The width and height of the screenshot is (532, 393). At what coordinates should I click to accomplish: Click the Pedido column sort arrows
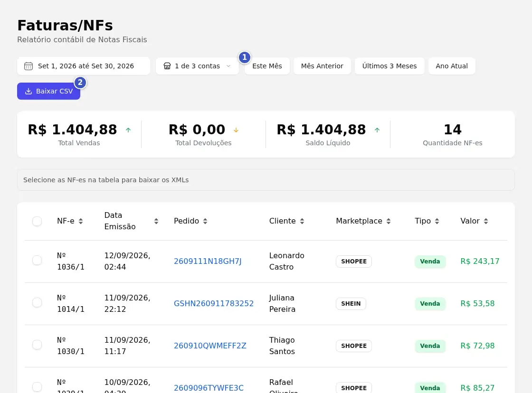(x=205, y=221)
